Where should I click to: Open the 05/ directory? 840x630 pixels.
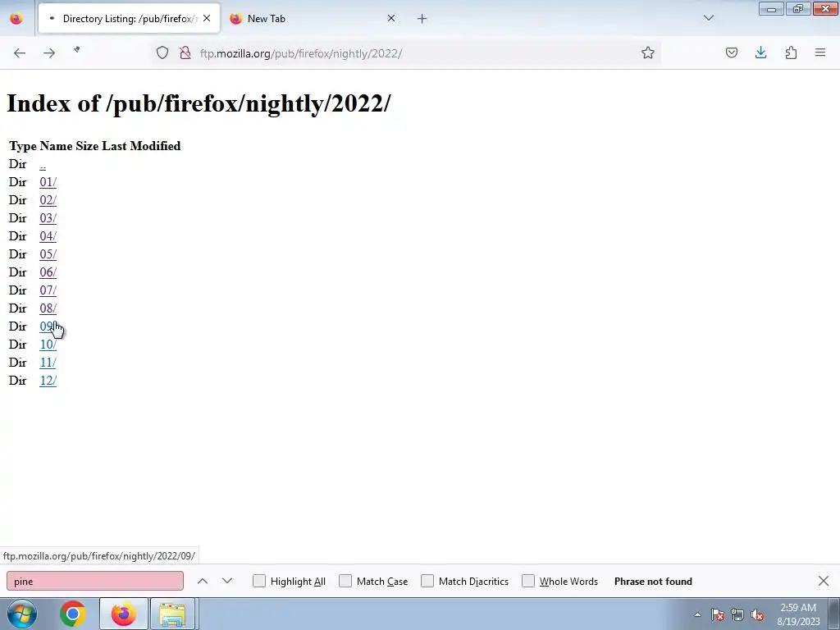click(x=48, y=254)
